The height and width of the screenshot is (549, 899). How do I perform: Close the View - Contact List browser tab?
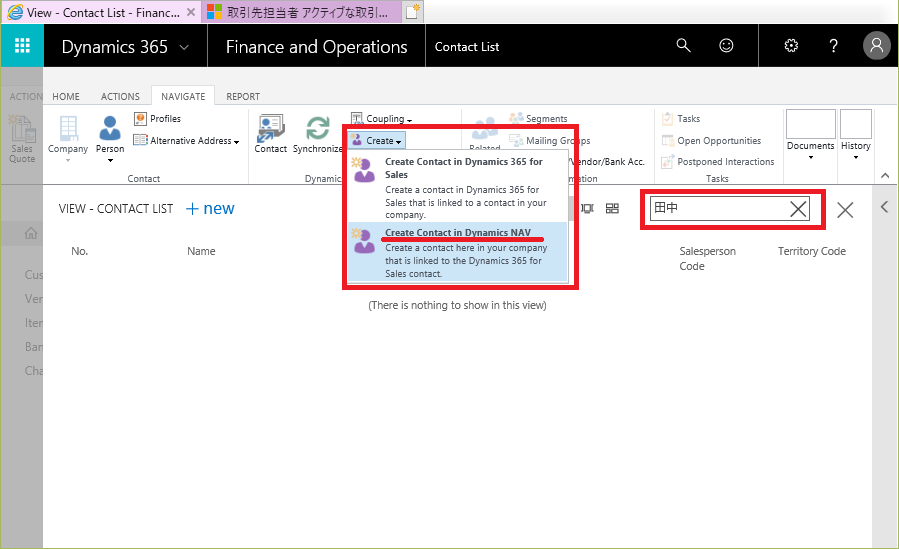(191, 12)
